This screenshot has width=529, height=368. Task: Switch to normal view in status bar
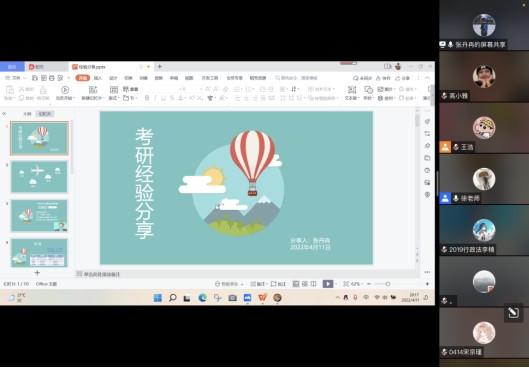296,284
